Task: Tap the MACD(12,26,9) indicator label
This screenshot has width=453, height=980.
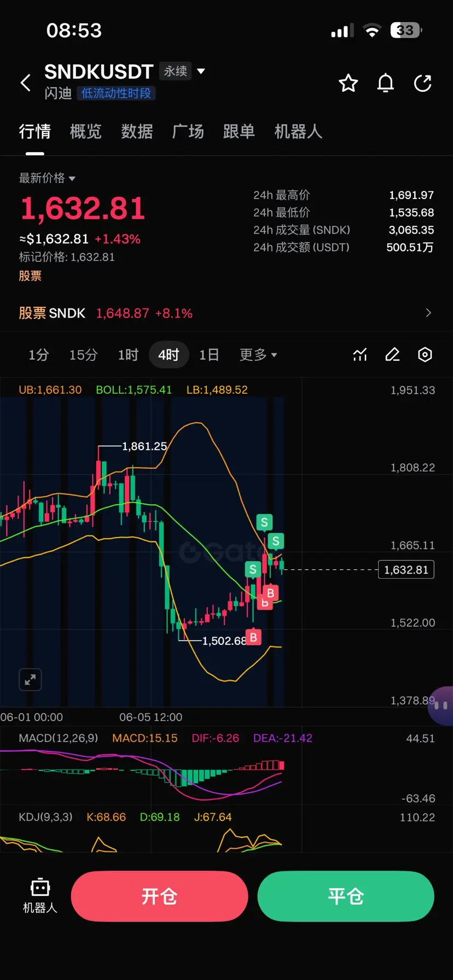Action: coord(59,738)
